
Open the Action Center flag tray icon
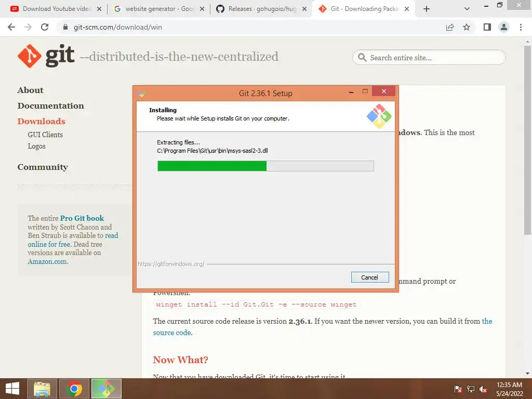tap(458, 389)
